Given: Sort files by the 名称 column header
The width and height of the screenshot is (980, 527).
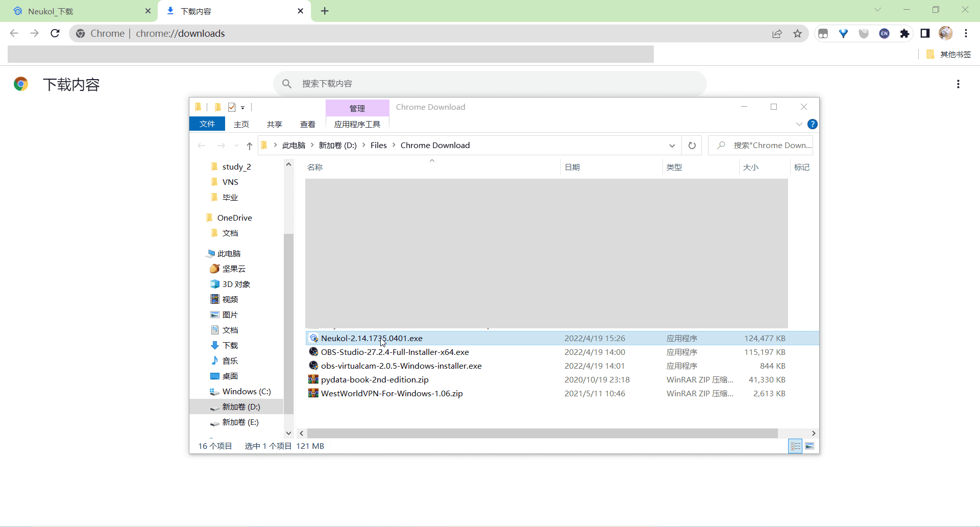Looking at the screenshot, I should point(432,167).
